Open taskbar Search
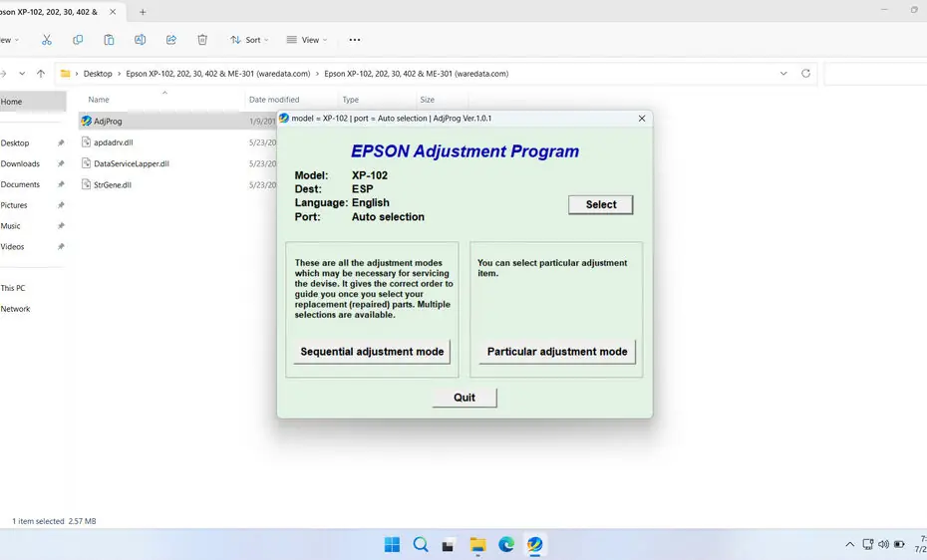This screenshot has width=927, height=560. (421, 545)
